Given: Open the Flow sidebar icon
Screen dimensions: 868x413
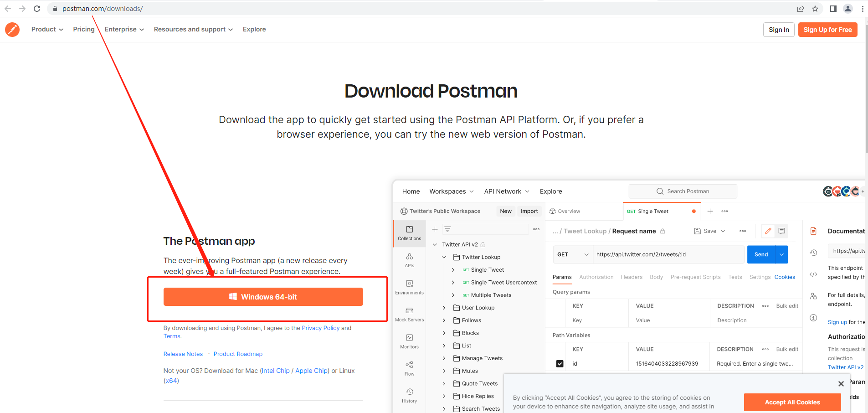Looking at the screenshot, I should click(410, 368).
